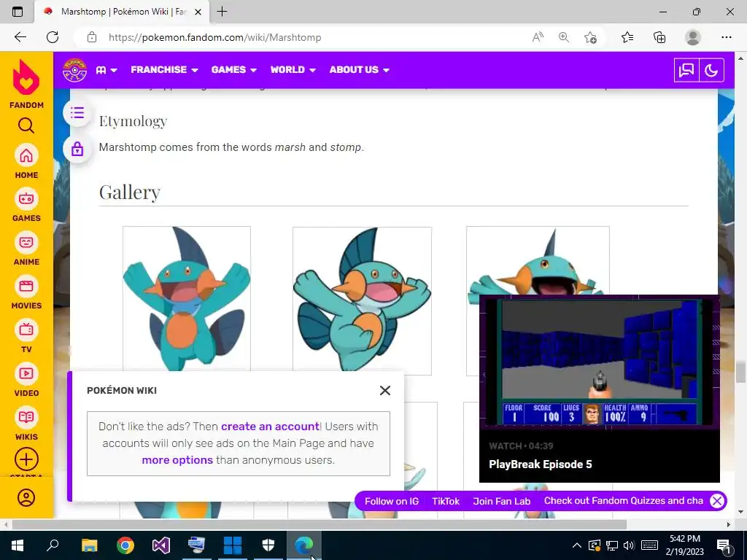747x560 pixels.
Task: Click the Zoom icon in address bar
Action: 564,37
